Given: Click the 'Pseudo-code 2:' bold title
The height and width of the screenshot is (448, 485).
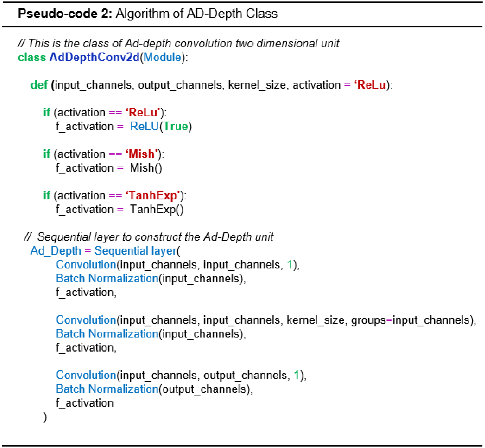Looking at the screenshot, I should [65, 14].
